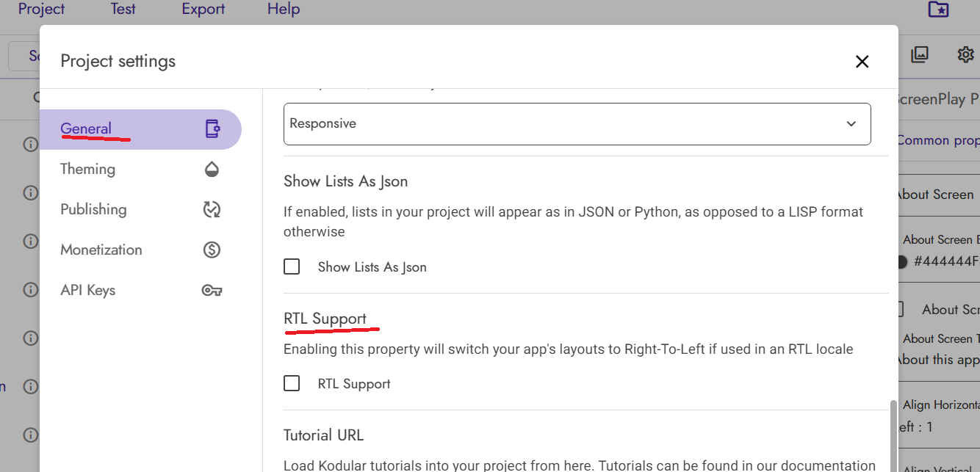Click the dollar icon next to Monetization

[x=212, y=250]
